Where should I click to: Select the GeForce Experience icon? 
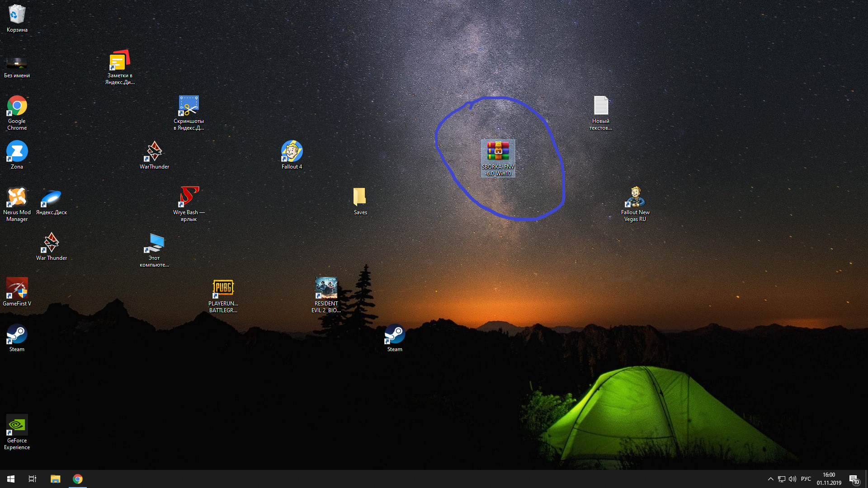point(17,426)
